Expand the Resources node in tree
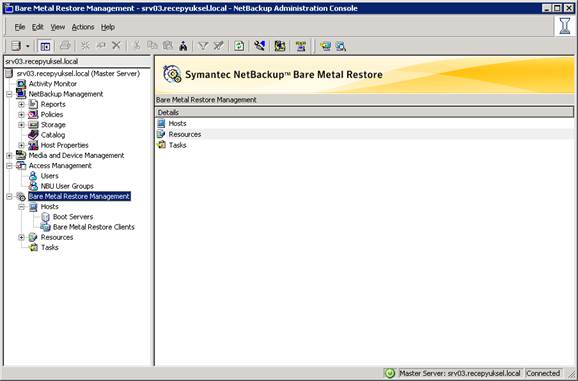This screenshot has width=578, height=381. 21,237
